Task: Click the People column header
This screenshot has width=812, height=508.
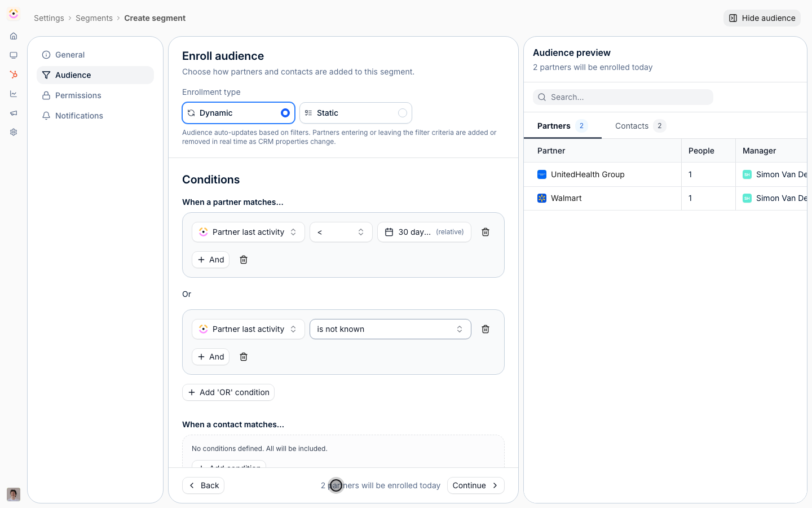Action: click(708, 151)
